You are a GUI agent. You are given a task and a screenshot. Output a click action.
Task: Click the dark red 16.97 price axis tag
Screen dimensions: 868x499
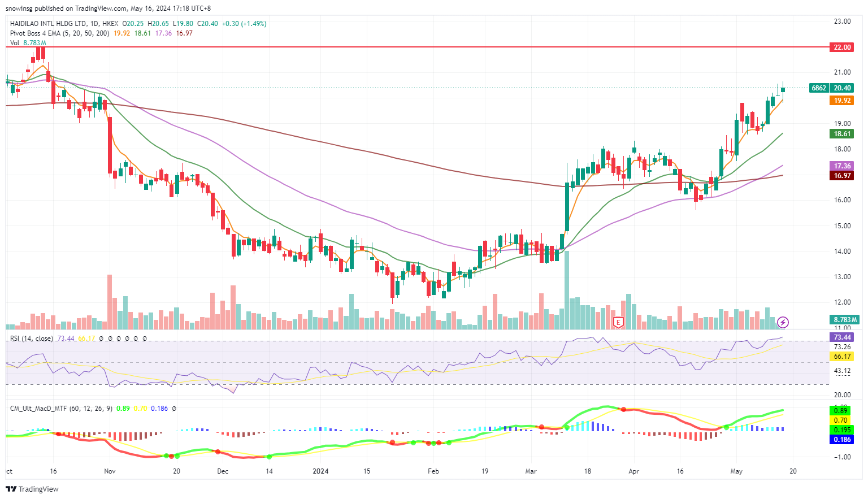point(842,175)
